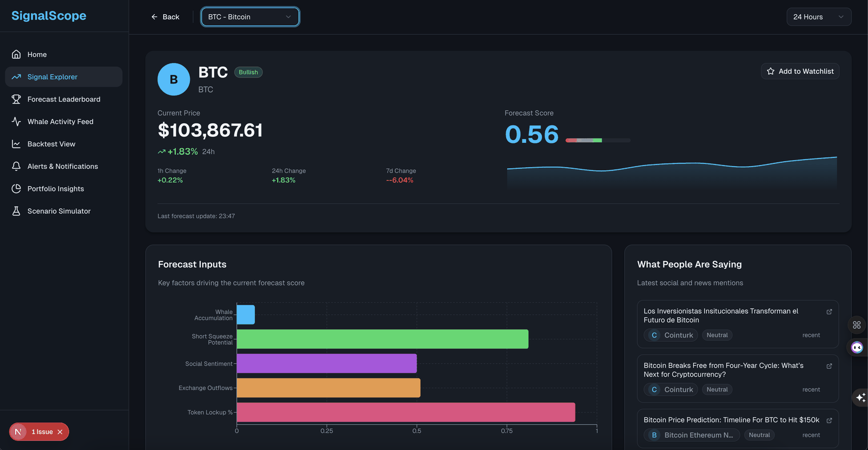Click the pink Token Lockup % bar

pos(406,413)
